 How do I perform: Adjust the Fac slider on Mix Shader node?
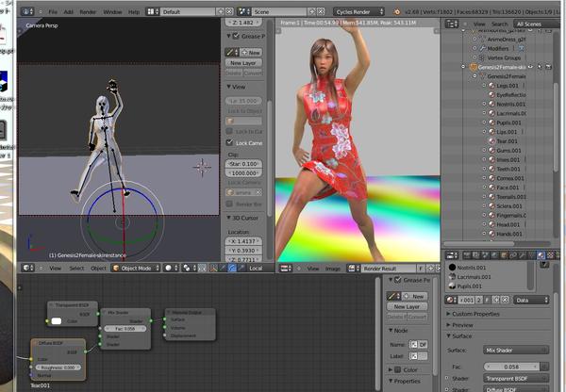coord(125,327)
